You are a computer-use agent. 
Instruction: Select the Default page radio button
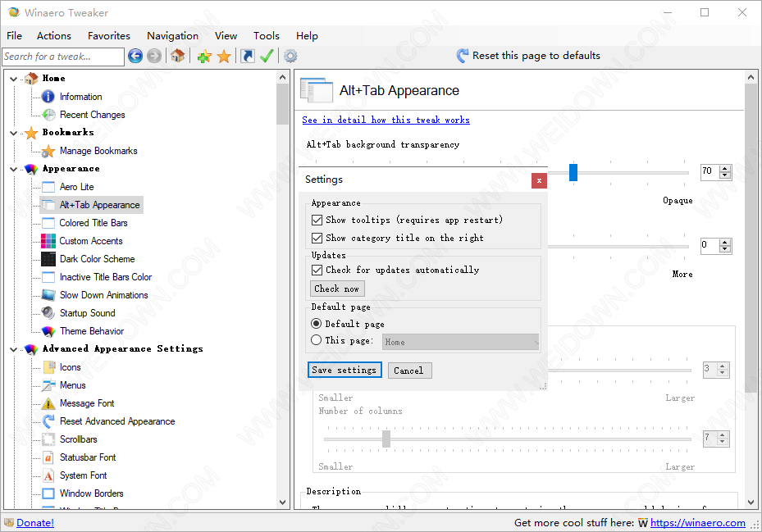(x=317, y=324)
